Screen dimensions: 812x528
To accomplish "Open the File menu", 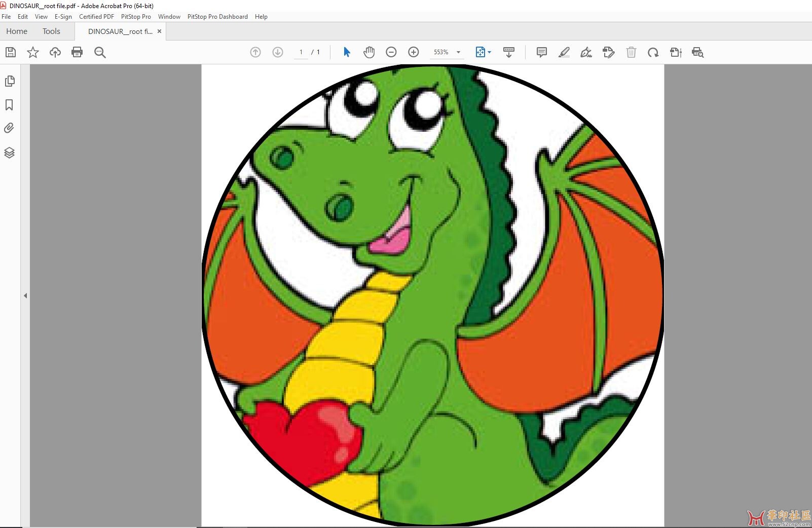I will click(6, 17).
